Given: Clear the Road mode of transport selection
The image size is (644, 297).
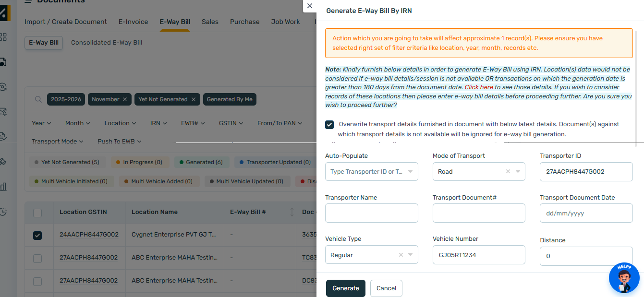Looking at the screenshot, I should coord(508,172).
